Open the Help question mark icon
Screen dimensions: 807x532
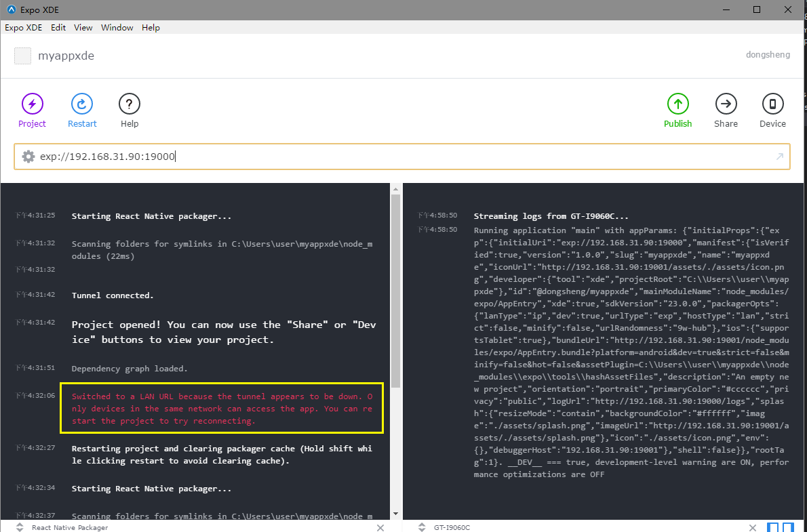pos(129,104)
